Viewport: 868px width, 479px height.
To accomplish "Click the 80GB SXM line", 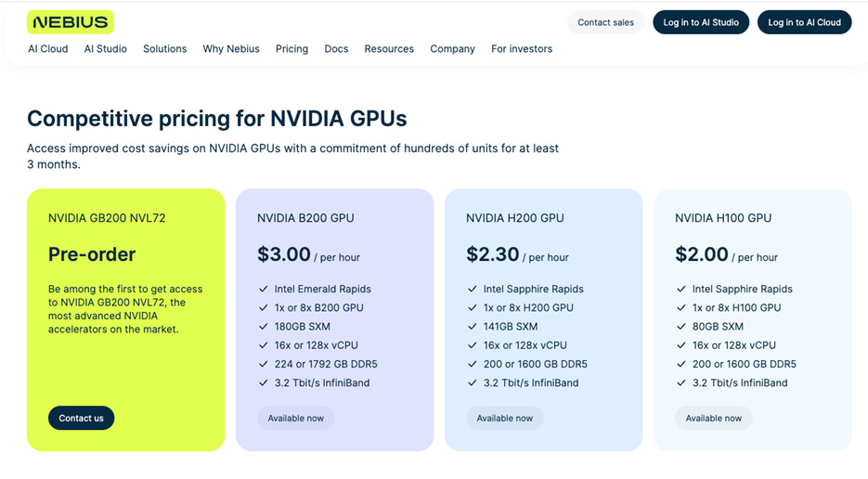I will pyautogui.click(x=718, y=327).
